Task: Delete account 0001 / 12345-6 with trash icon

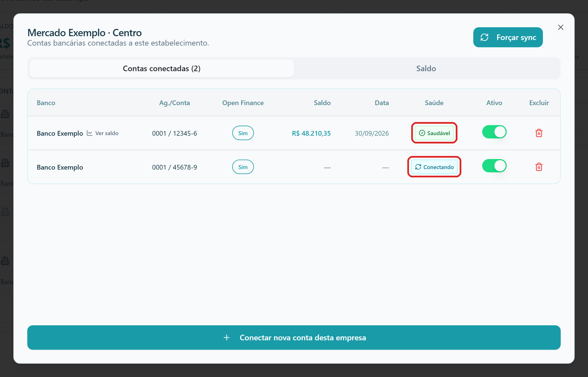Action: click(539, 133)
